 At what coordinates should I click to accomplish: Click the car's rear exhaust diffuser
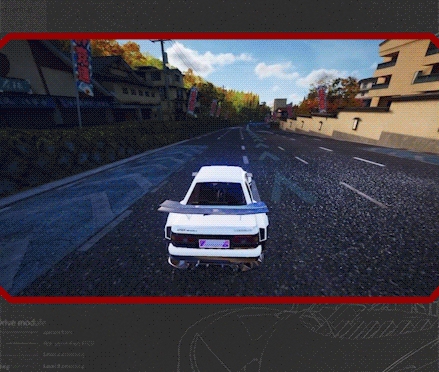point(215,263)
